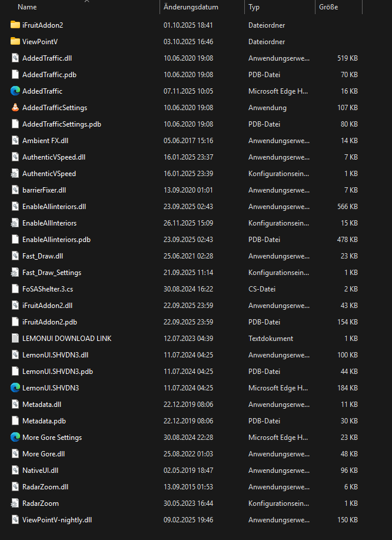Click the 184 KB size cell

347,388
